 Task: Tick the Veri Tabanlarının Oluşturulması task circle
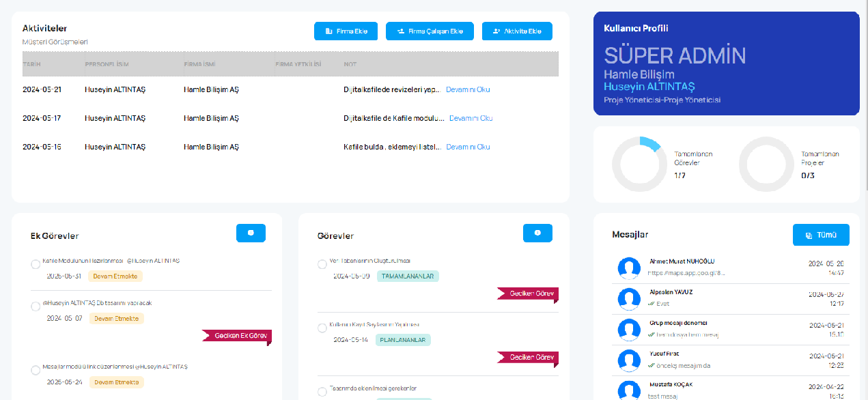click(322, 265)
